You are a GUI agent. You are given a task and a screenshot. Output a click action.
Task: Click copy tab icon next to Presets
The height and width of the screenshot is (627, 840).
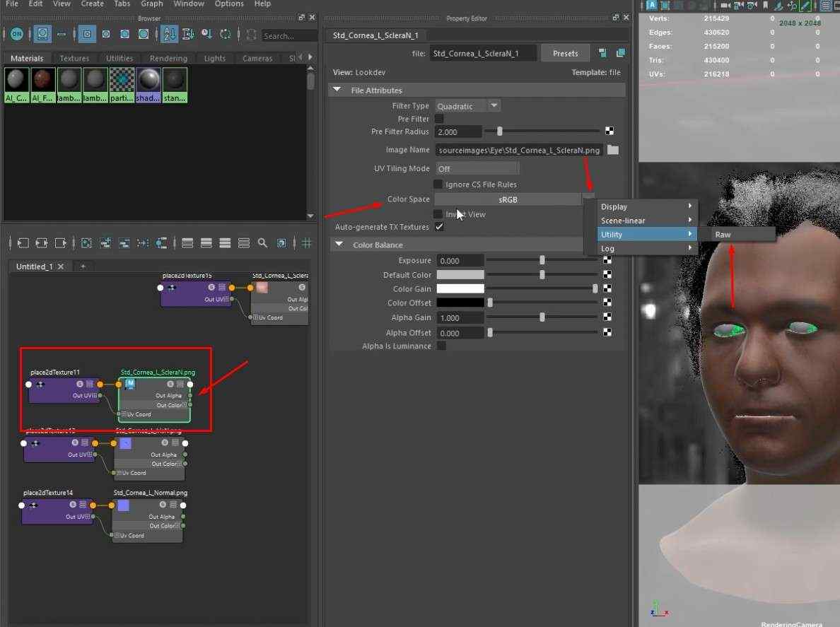(x=620, y=53)
